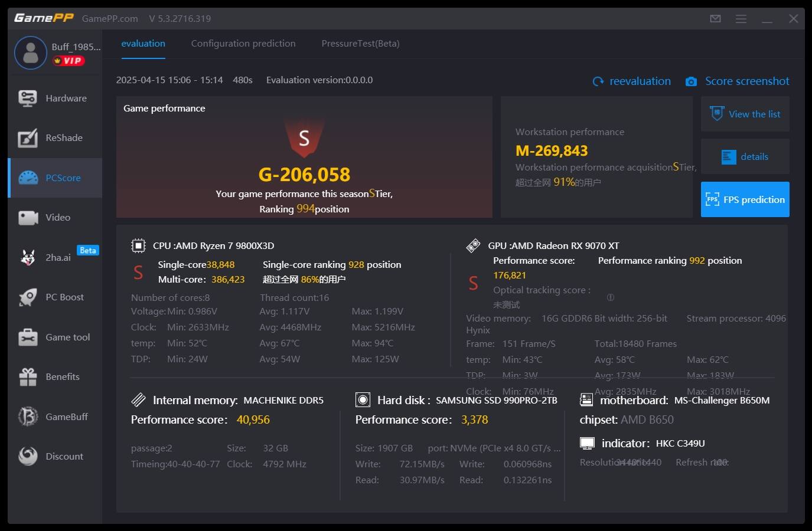
Task: Click the memory performance score 40,956
Action: (253, 420)
